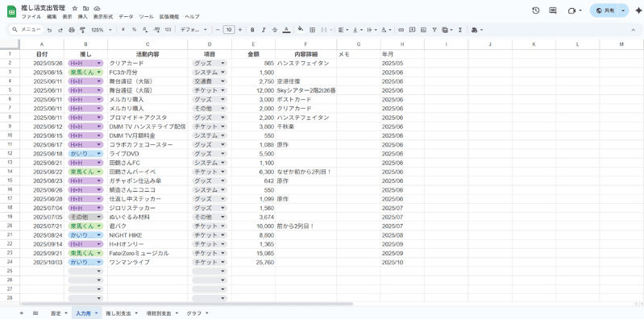Open the その他 chip dropdown in cell B19

[x=99, y=217]
